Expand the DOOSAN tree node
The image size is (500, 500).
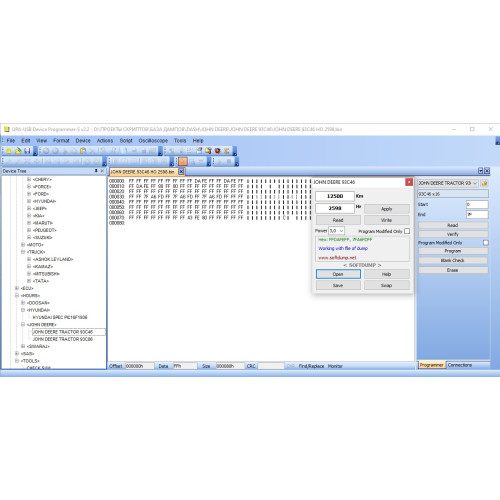click(23, 303)
